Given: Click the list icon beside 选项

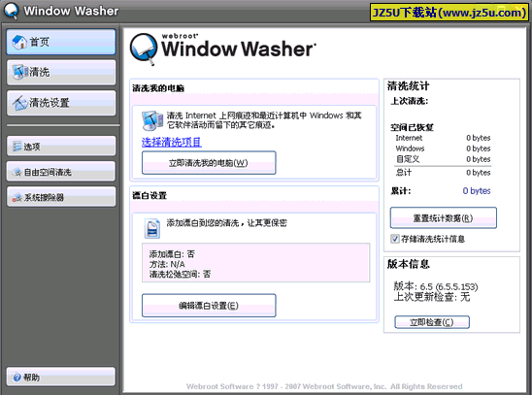Looking at the screenshot, I should point(17,147).
